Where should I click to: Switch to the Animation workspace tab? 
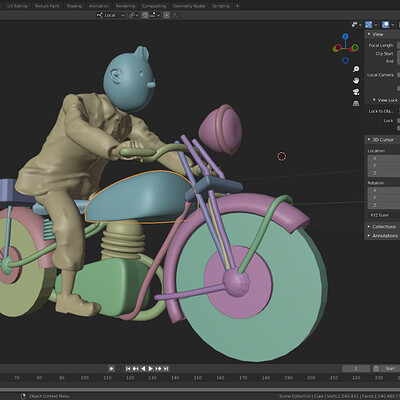coord(99,6)
